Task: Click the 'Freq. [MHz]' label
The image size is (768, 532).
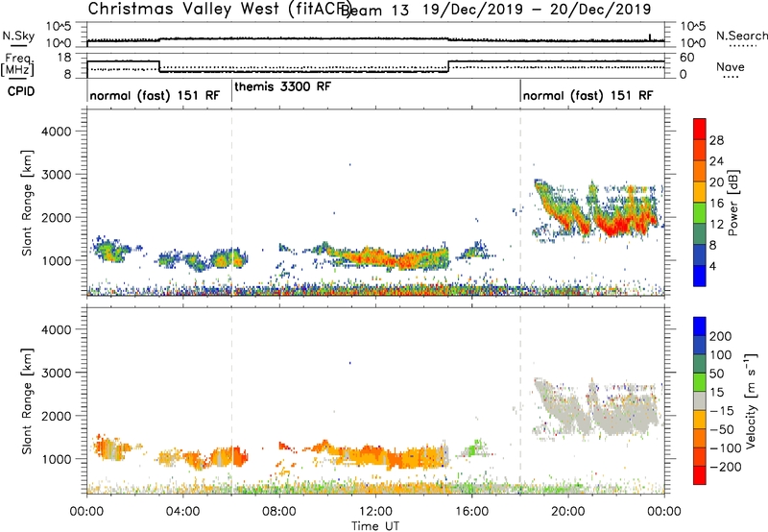Action: point(17,64)
